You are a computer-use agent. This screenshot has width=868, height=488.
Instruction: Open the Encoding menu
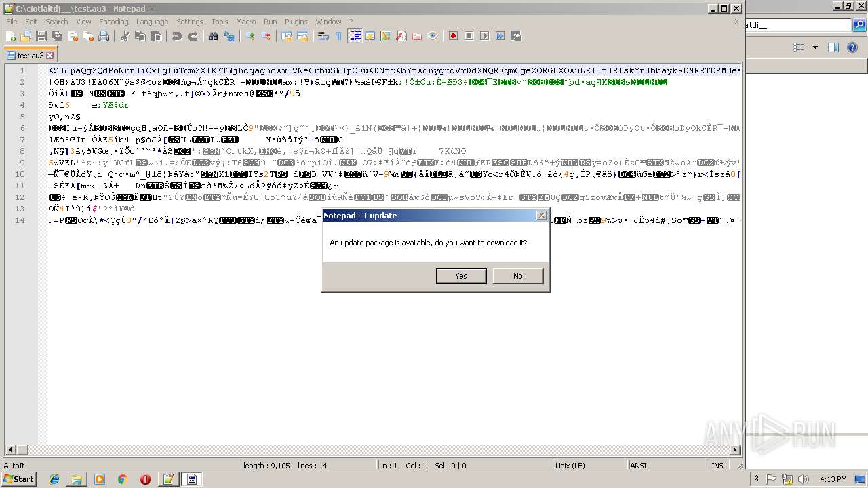pyautogui.click(x=113, y=22)
